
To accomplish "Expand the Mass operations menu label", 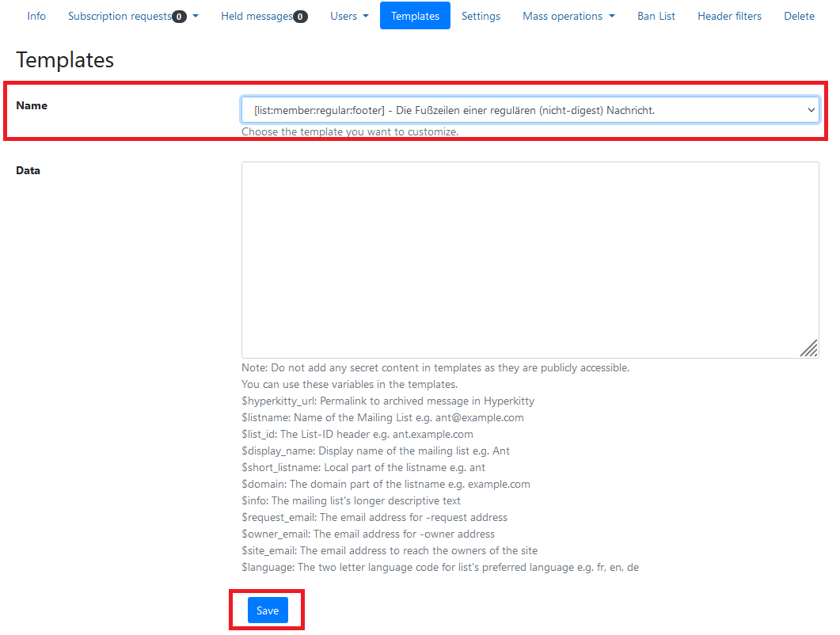I will point(562,17).
